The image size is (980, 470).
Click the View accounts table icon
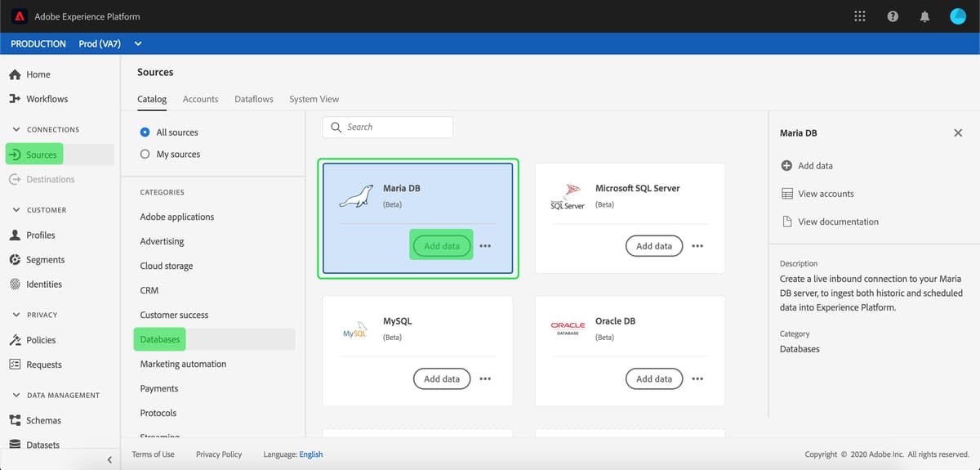coord(787,194)
